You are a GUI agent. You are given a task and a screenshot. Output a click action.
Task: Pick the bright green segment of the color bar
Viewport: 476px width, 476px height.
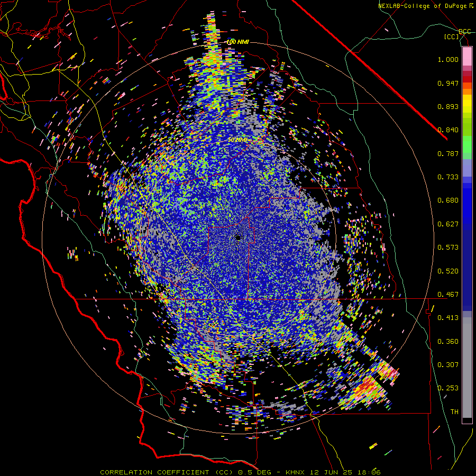467,144
